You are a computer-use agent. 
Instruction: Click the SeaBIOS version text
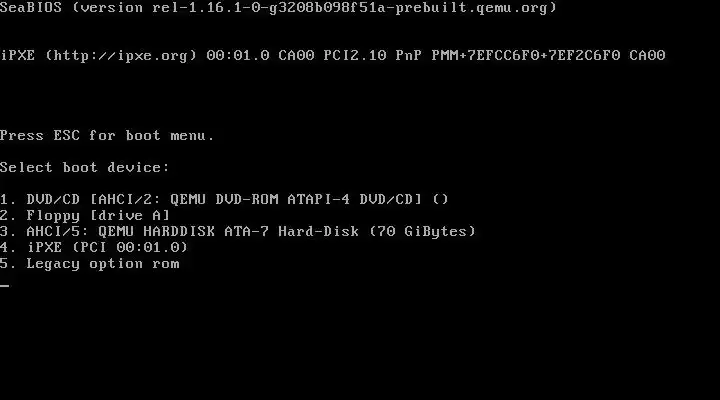click(278, 8)
